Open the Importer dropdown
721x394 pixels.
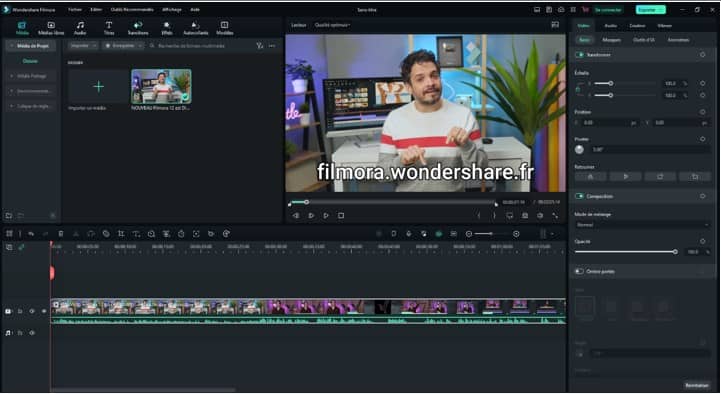pyautogui.click(x=83, y=46)
